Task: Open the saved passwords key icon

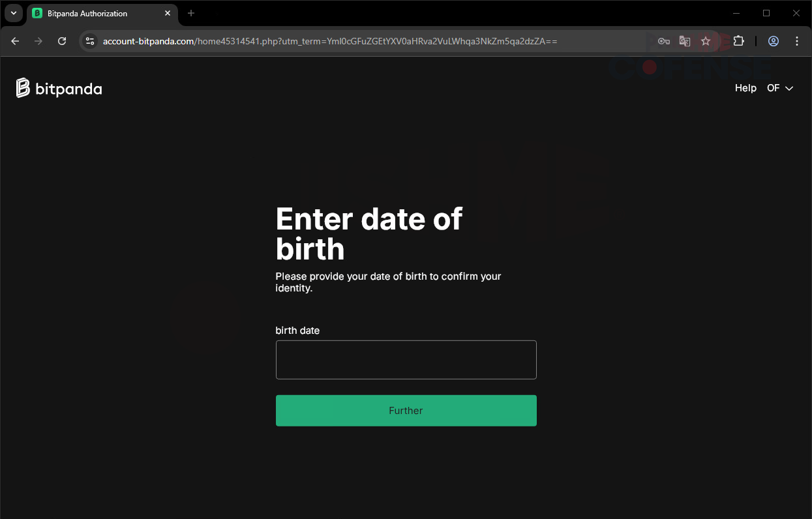Action: click(663, 41)
